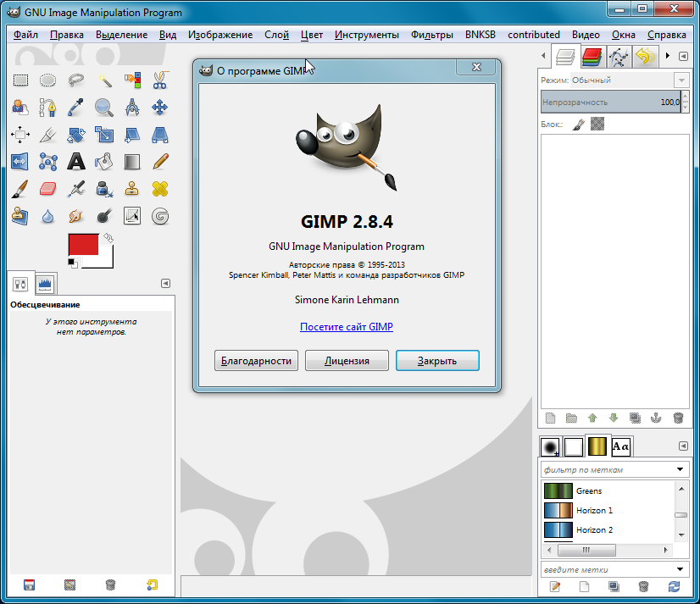
Task: Select the Color Picker eyedropper tool
Action: [x=76, y=108]
